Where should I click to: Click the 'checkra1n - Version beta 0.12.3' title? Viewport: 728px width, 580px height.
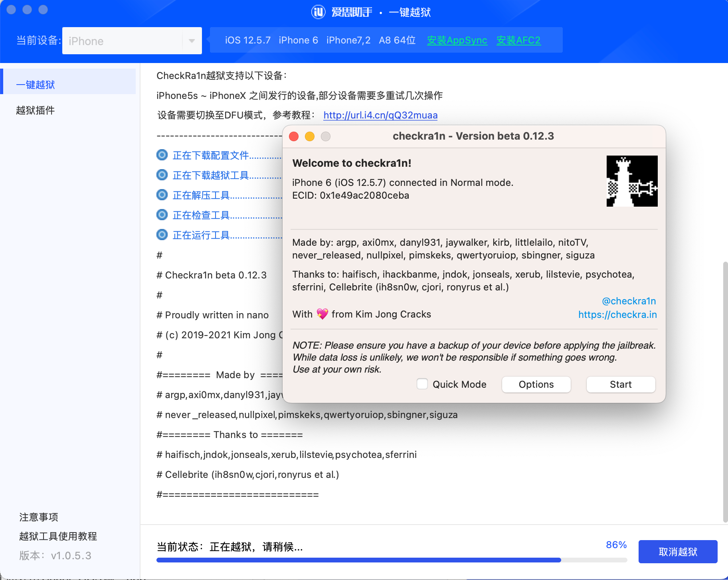473,136
